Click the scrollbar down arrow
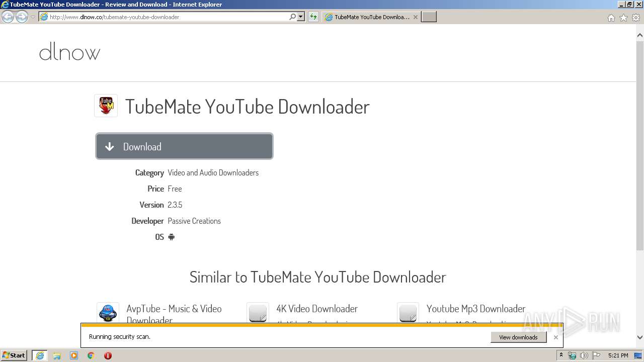Viewport: 644px width, 362px height. pos(640,337)
